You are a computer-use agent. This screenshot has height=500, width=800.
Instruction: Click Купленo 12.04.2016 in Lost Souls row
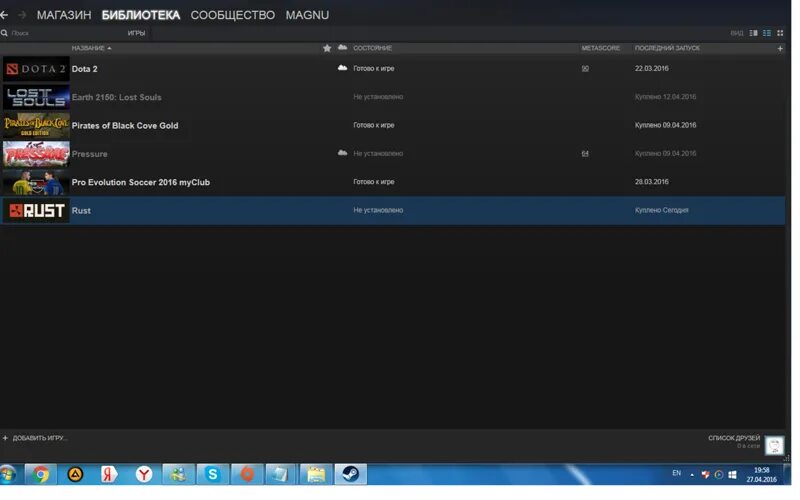pos(665,97)
